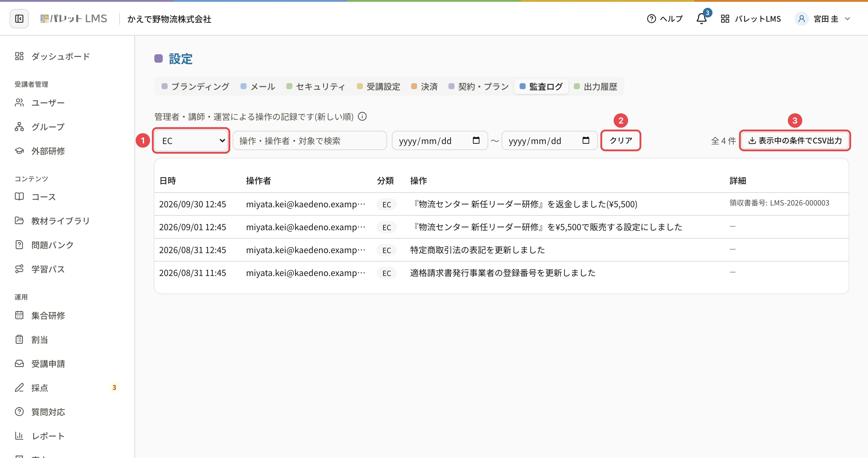This screenshot has height=458, width=868.
Task: Click the 適格請求書発行事業者の登録番号を更新しました entry
Action: coord(503,273)
